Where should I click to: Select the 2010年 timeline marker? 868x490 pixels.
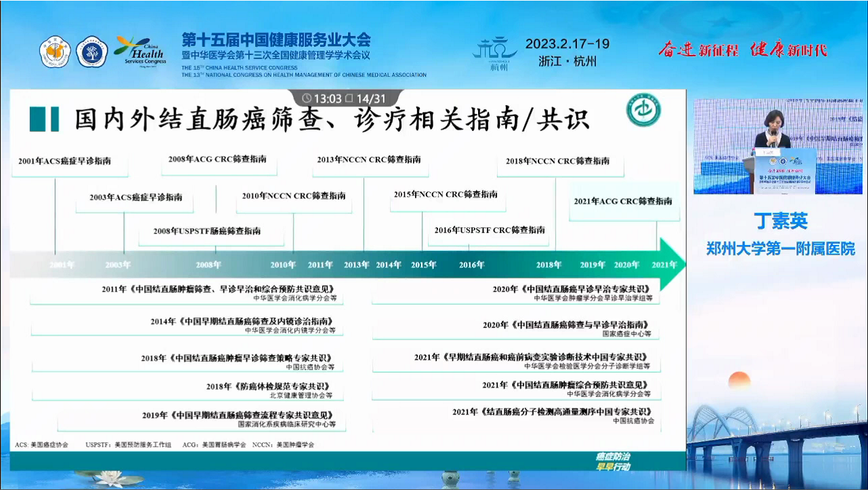tap(283, 265)
